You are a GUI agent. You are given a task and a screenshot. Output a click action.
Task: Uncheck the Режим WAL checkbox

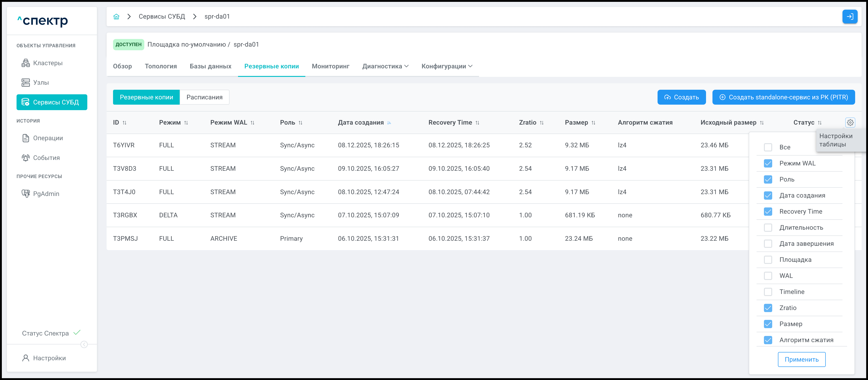point(768,163)
